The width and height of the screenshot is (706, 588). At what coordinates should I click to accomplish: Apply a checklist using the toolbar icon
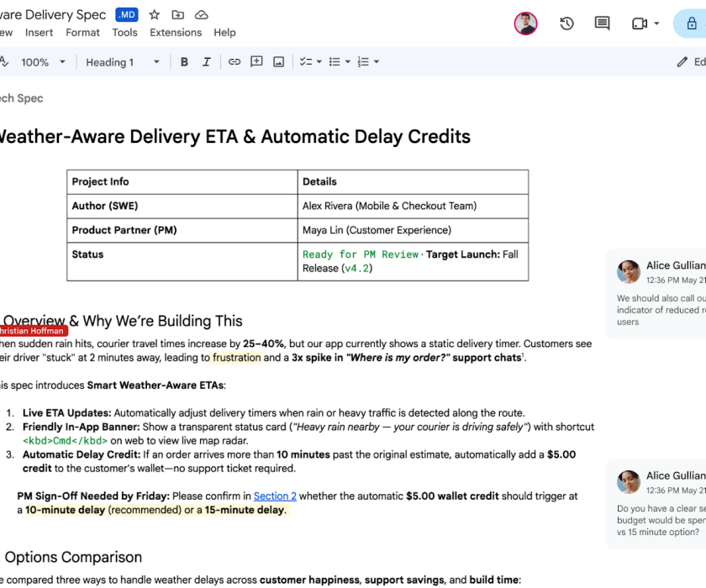[306, 61]
